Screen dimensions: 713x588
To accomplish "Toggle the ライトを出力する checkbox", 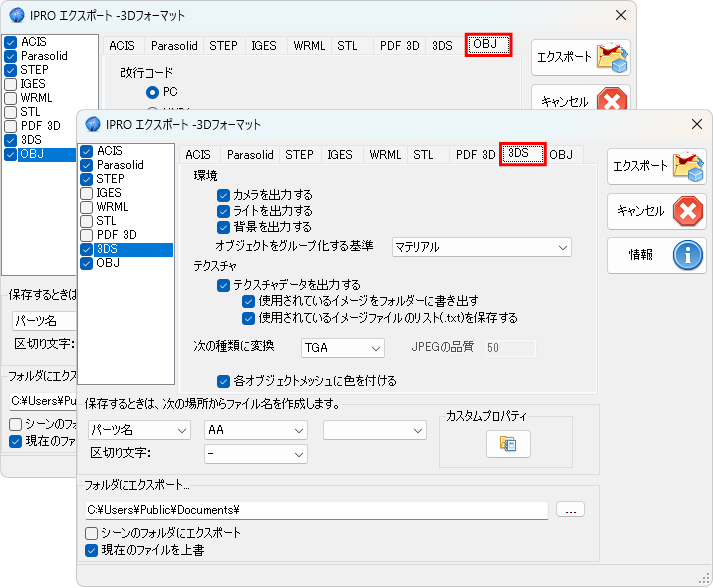I will pos(223,211).
